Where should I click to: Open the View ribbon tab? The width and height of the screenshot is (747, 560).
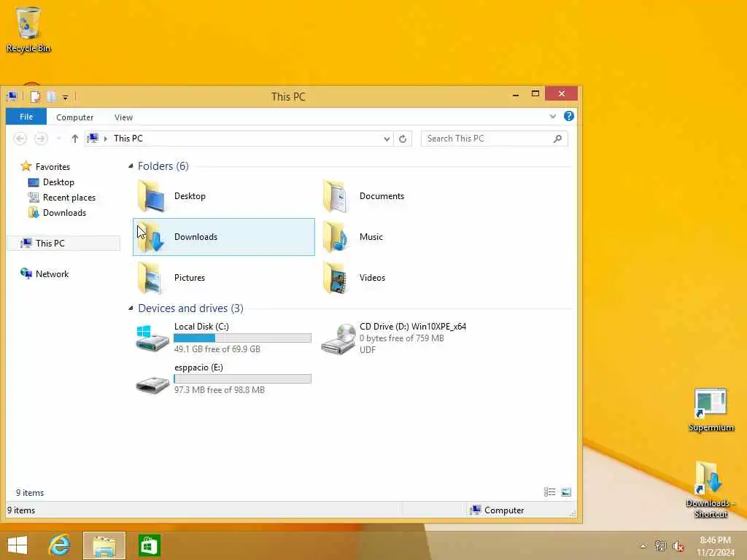click(x=123, y=117)
